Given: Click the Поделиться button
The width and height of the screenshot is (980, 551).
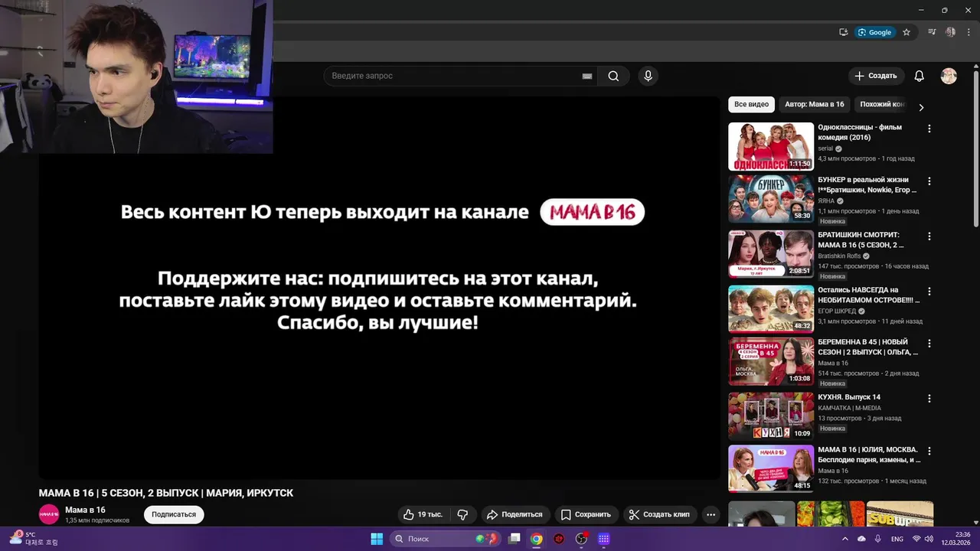Looking at the screenshot, I should point(514,514).
